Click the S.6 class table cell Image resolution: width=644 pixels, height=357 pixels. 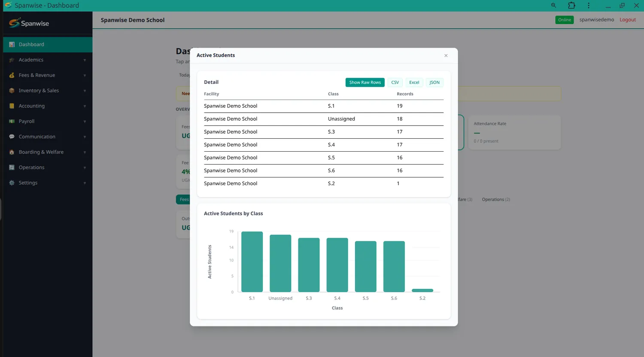click(331, 171)
